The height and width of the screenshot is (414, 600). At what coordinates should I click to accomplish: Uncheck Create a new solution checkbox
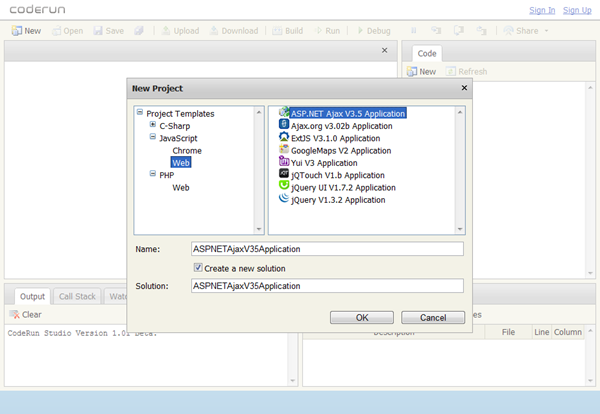(197, 268)
